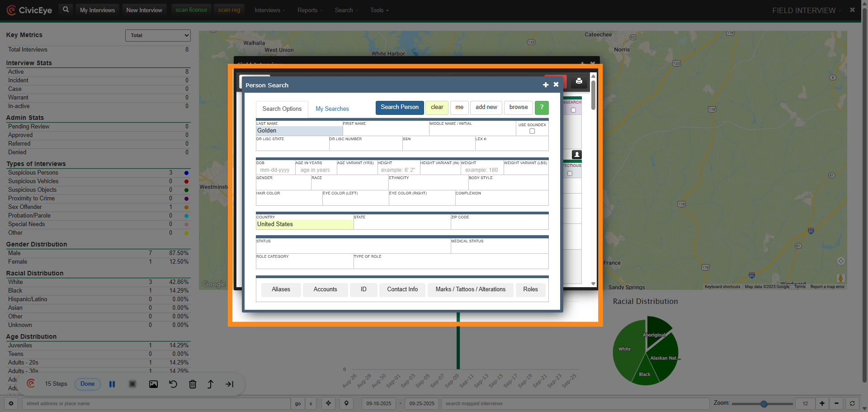Expand Person Search dialog with plus icon
Image resolution: width=868 pixels, height=412 pixels.
point(546,85)
